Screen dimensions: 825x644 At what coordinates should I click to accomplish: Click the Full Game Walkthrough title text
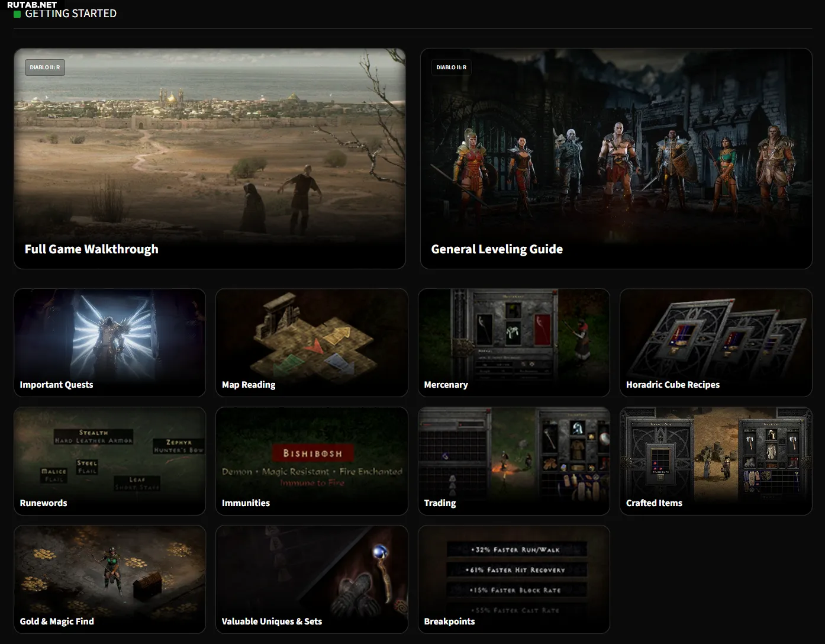point(91,249)
